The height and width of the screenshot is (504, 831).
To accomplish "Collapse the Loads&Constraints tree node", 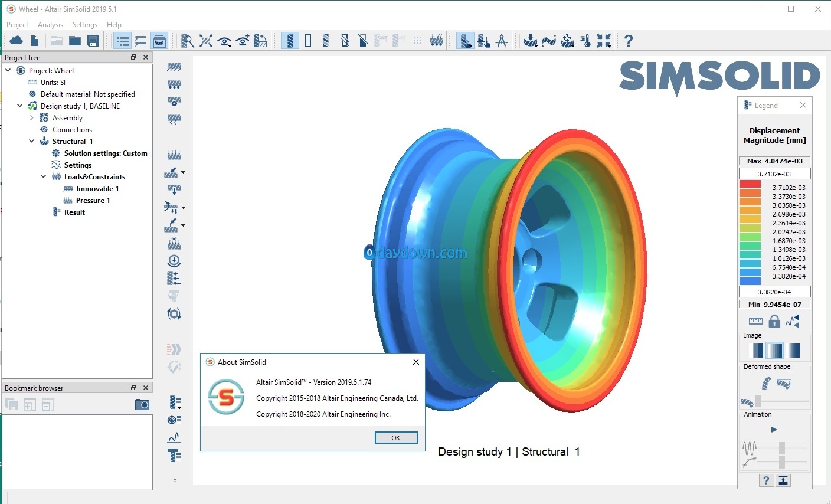I will tap(43, 176).
